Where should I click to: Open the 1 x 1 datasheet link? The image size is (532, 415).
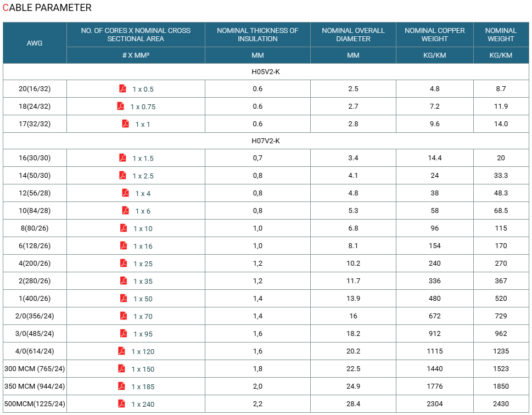point(143,125)
